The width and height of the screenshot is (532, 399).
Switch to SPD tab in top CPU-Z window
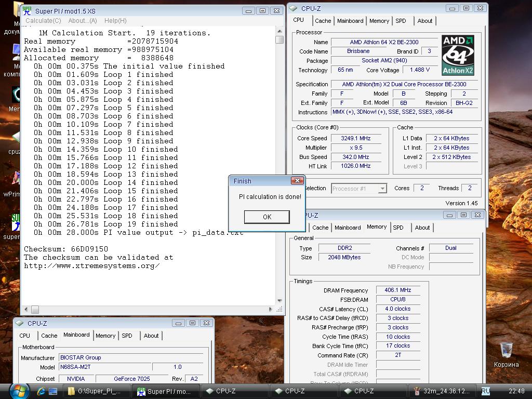click(x=401, y=21)
